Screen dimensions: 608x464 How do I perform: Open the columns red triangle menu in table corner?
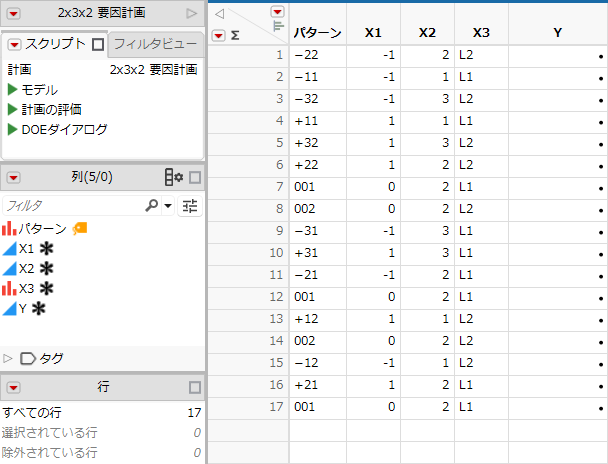(277, 12)
